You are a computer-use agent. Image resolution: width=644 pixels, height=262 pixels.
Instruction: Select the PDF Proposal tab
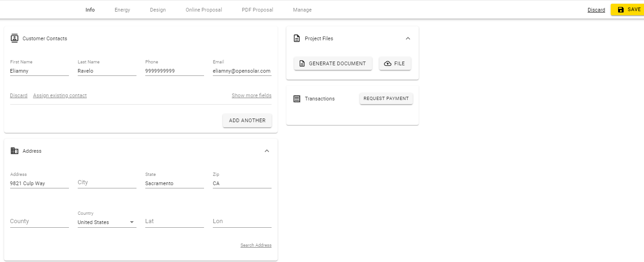[x=257, y=10]
